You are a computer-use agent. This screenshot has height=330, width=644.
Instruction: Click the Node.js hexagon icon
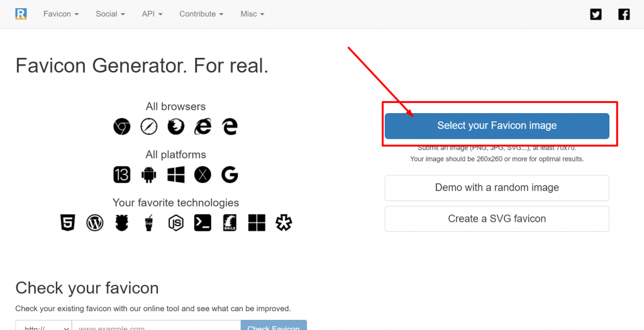176,222
